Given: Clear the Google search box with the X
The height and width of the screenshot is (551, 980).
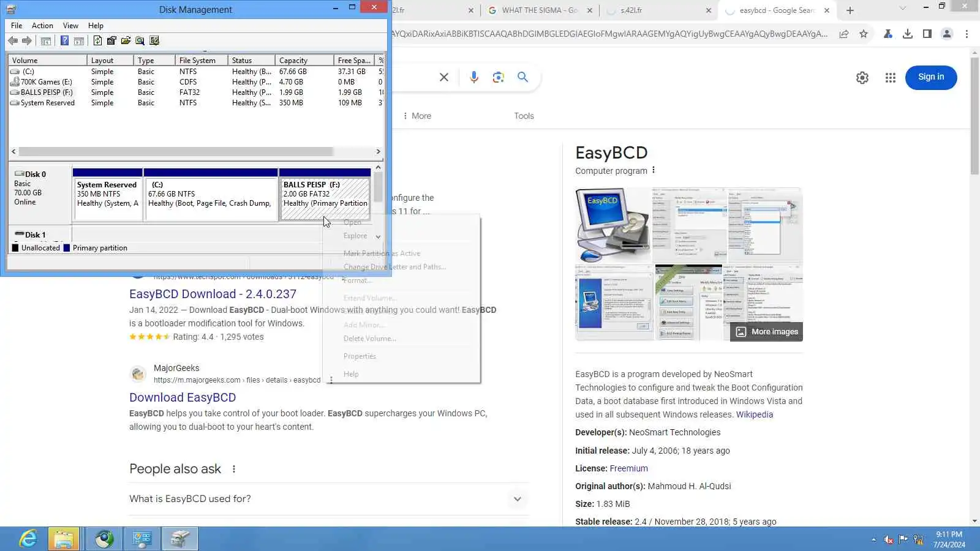Looking at the screenshot, I should pos(444,77).
